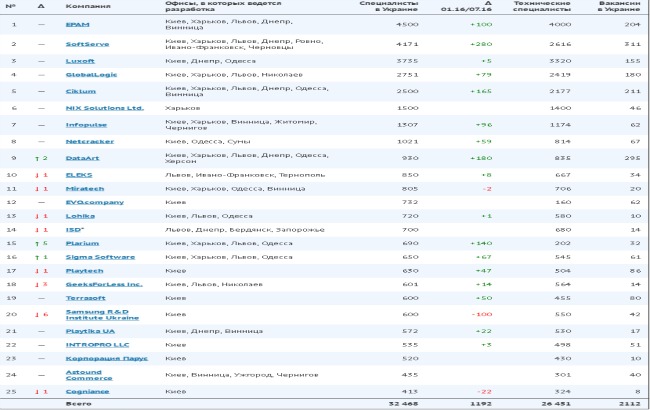650x410 pixels.
Task: Click the Специалисты в Украине column header
Action: (382, 8)
